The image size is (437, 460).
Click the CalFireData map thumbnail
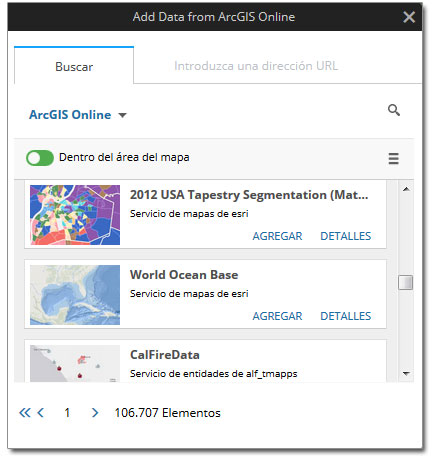tap(75, 363)
